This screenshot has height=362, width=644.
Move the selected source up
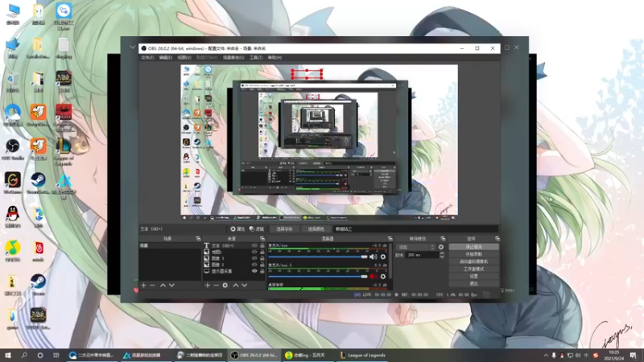tap(235, 285)
